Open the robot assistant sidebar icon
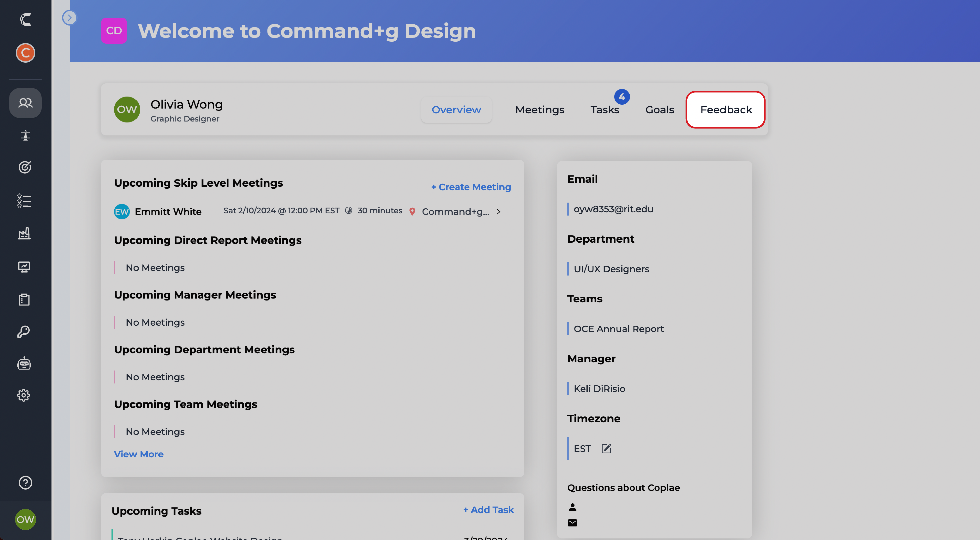This screenshot has width=980, height=540. coord(24,364)
